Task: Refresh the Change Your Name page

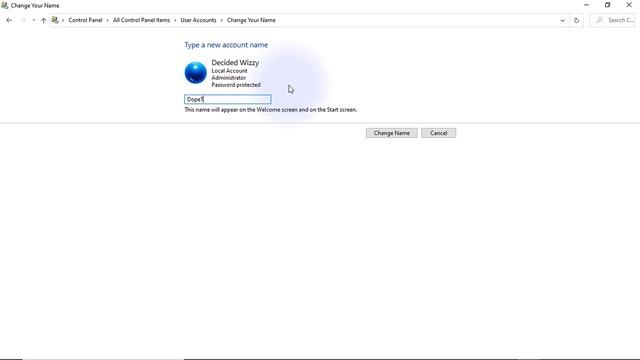Action: 576,20
